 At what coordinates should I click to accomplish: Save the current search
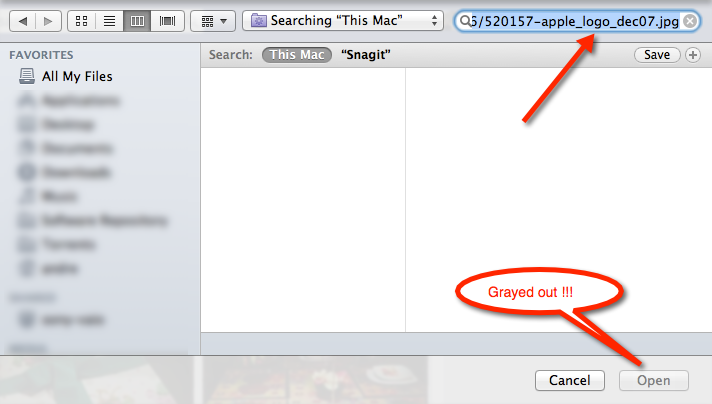coord(657,55)
